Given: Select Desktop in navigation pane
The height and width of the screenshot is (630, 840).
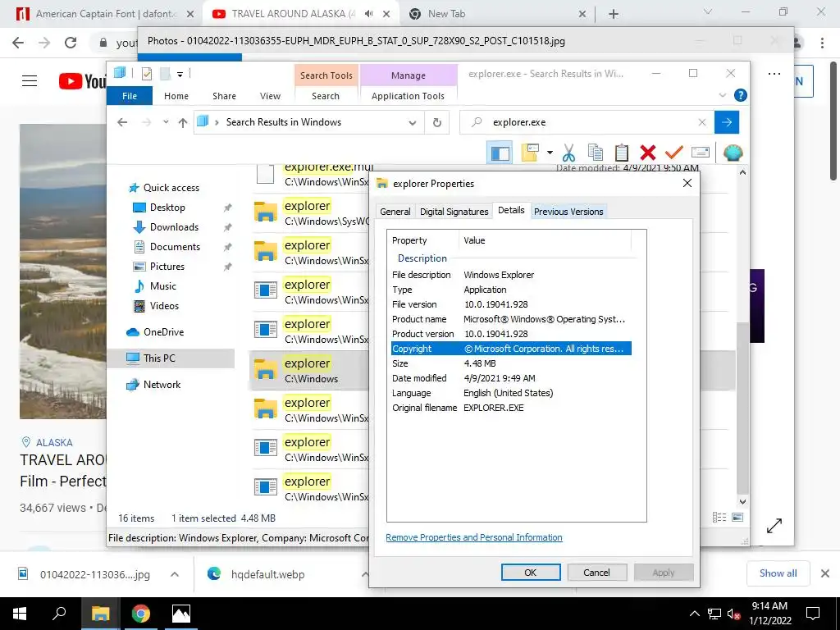Looking at the screenshot, I should tap(167, 208).
